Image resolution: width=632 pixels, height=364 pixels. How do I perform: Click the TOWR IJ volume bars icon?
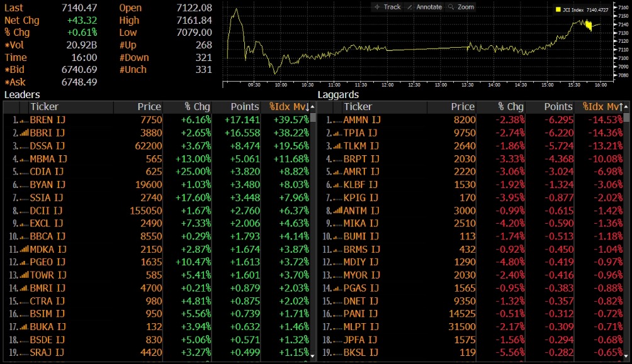pyautogui.click(x=24, y=275)
